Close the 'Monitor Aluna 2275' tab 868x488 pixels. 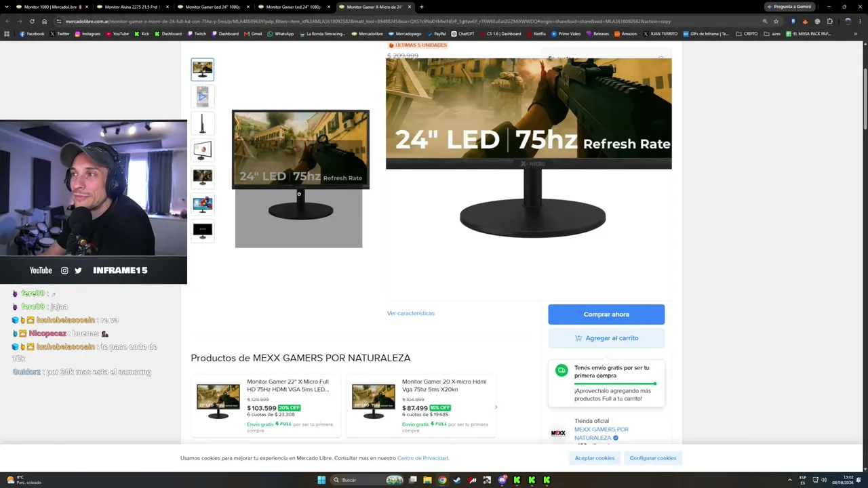[x=167, y=7]
